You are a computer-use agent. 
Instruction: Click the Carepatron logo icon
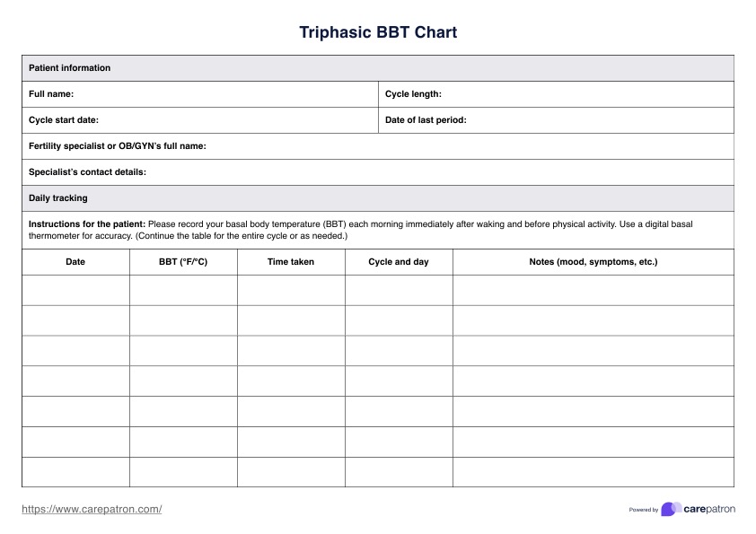click(x=671, y=509)
